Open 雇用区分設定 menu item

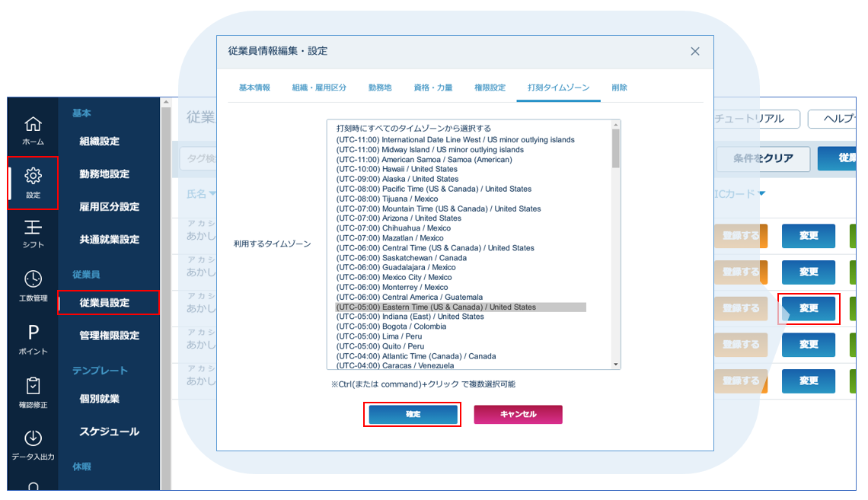tap(109, 206)
